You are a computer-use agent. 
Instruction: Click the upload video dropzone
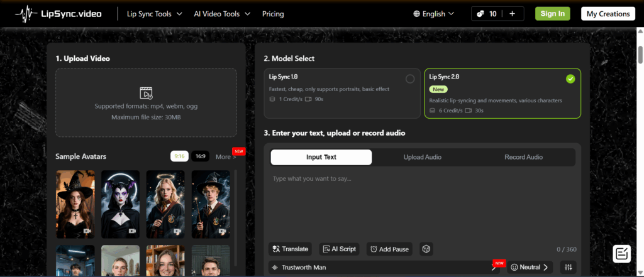click(x=146, y=102)
